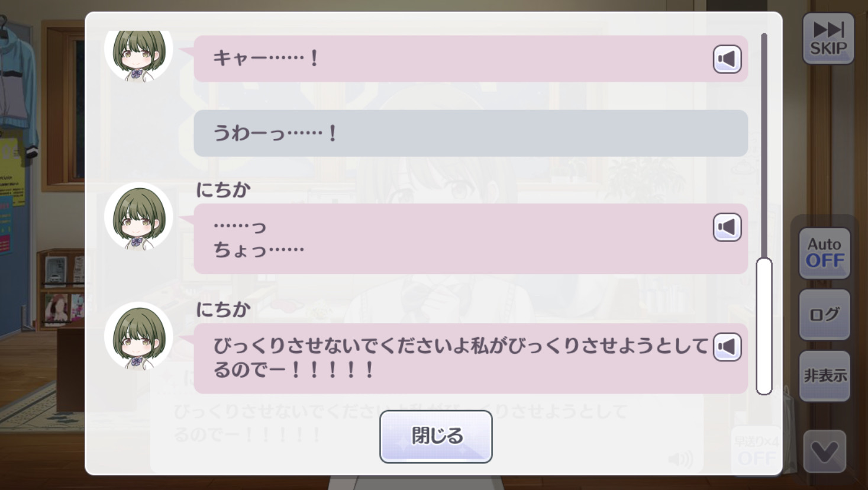Click the down chevron at bottom right
Image resolution: width=868 pixels, height=490 pixels.
825,452
